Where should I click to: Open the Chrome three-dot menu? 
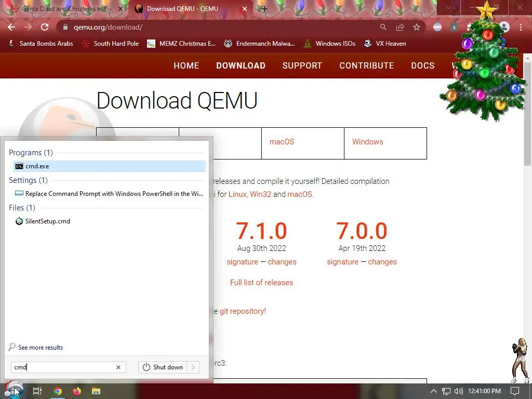tap(521, 27)
